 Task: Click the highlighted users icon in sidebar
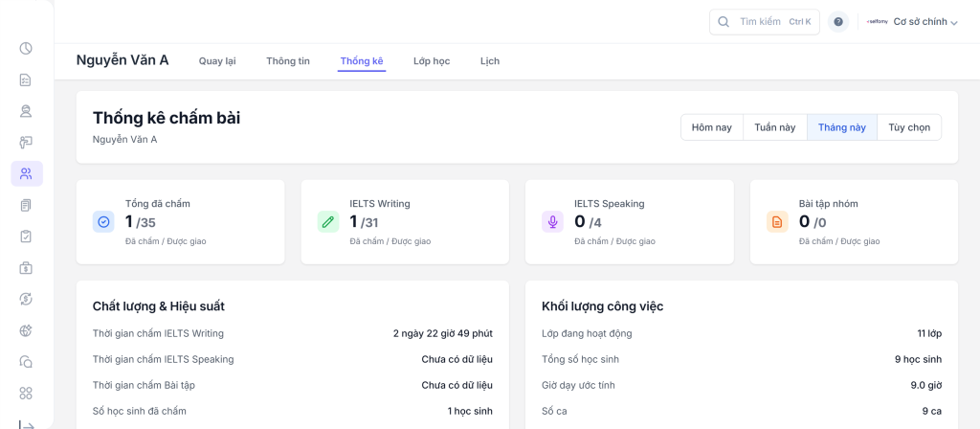click(x=26, y=173)
